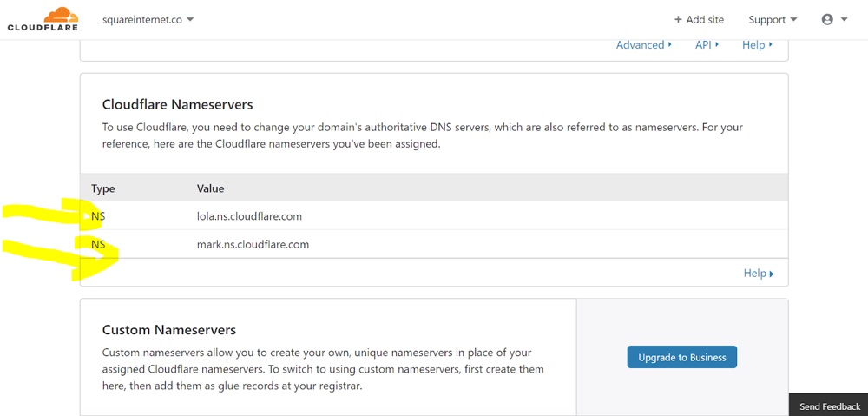Viewport: 868px width, 416px height.
Task: Click the Upgrade to Business button
Action: coord(682,357)
